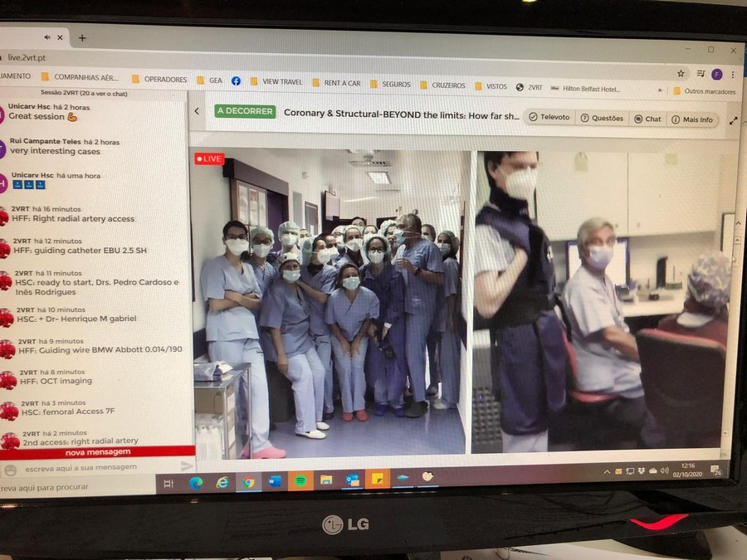Image resolution: width=747 pixels, height=560 pixels.
Task: Open the OPERADORES bookmark folder
Action: pos(159,79)
